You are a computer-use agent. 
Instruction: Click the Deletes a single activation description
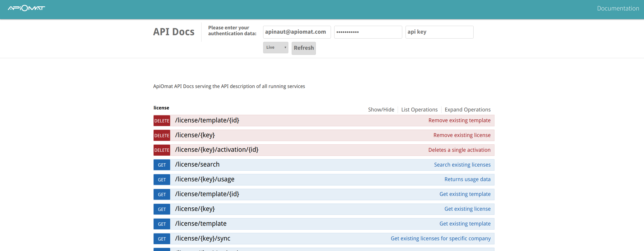[459, 150]
